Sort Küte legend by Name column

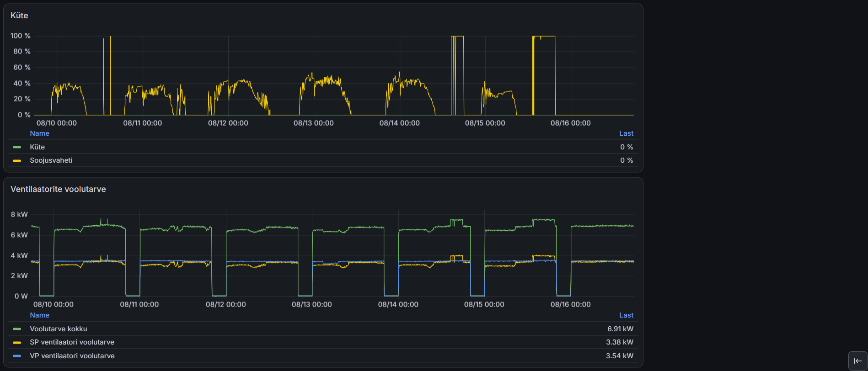39,133
